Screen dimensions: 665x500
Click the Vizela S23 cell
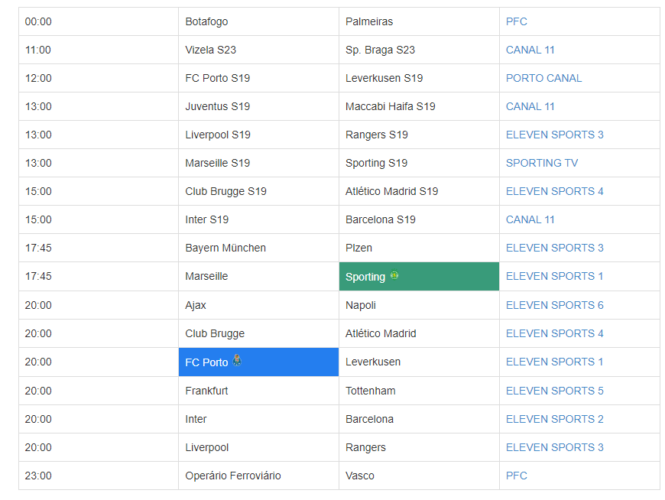(259, 50)
